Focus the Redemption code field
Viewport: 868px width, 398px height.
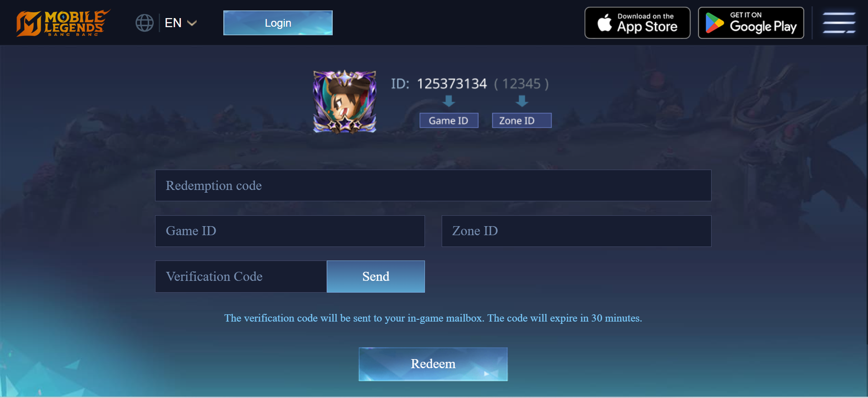(x=433, y=185)
